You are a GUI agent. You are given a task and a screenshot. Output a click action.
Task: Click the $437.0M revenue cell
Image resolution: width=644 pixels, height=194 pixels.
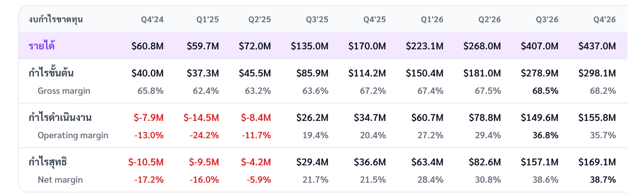(597, 46)
